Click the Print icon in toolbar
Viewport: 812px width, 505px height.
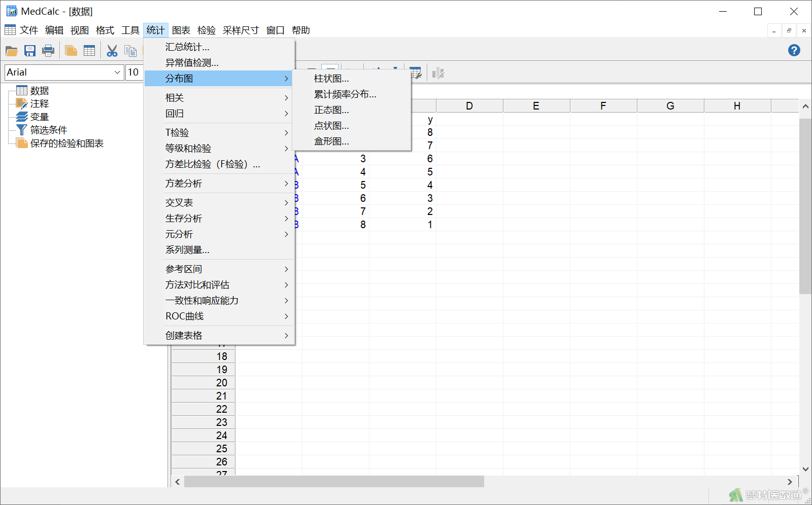pos(48,51)
